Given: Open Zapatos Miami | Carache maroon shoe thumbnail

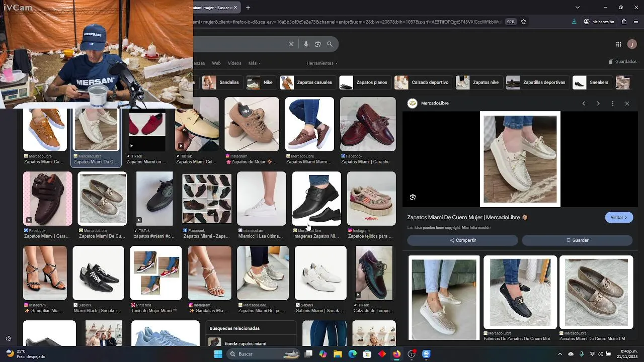Looking at the screenshot, I should pos(368,124).
